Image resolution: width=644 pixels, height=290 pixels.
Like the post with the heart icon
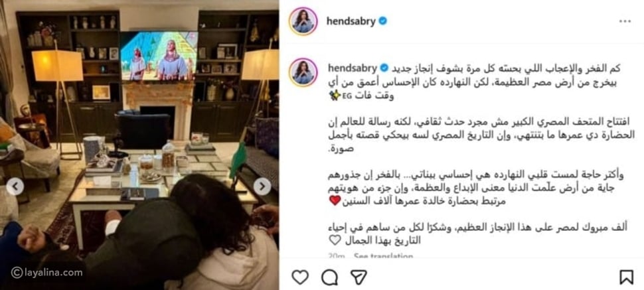[x=300, y=277]
